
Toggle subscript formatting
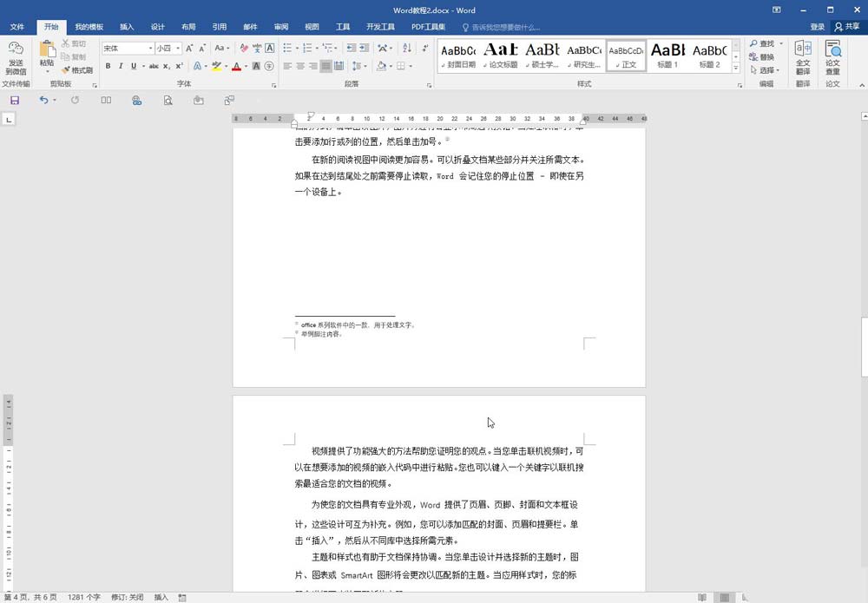167,66
